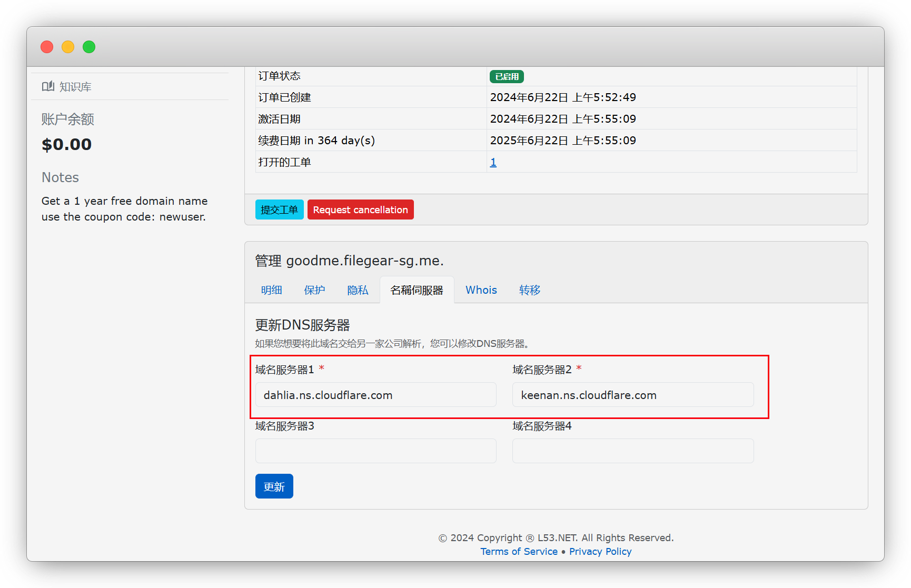
Task: Select the 隐私 tab
Action: (x=358, y=290)
